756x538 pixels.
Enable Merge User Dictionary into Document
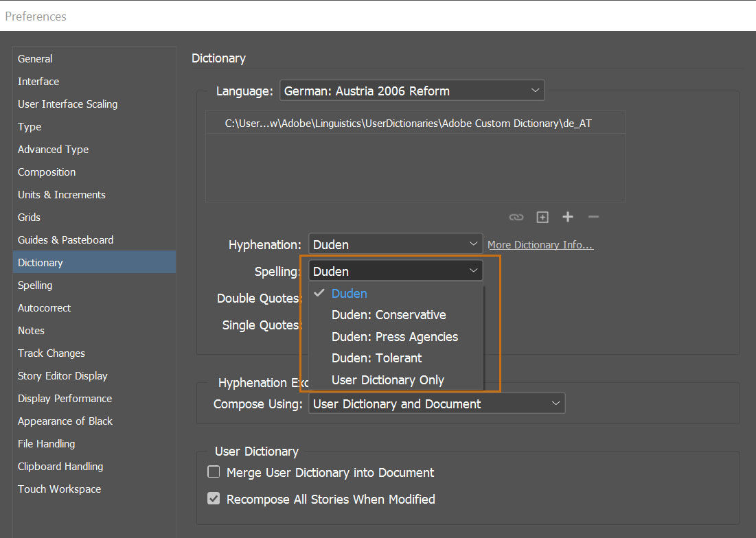point(214,472)
